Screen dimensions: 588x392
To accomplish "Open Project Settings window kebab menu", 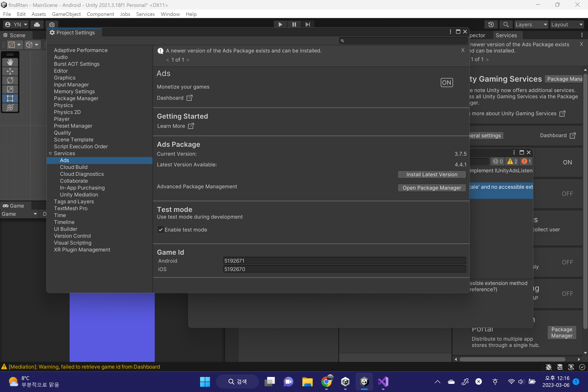I will [450, 32].
